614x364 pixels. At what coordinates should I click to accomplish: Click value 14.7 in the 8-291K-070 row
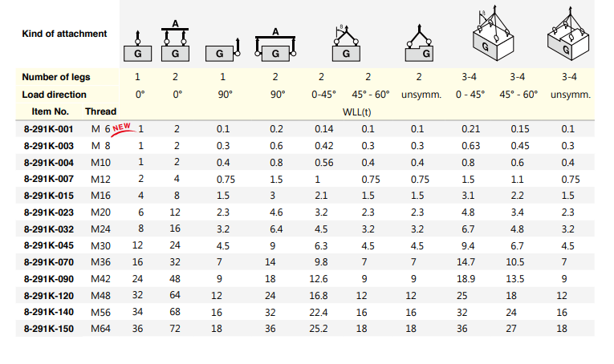pyautogui.click(x=466, y=262)
